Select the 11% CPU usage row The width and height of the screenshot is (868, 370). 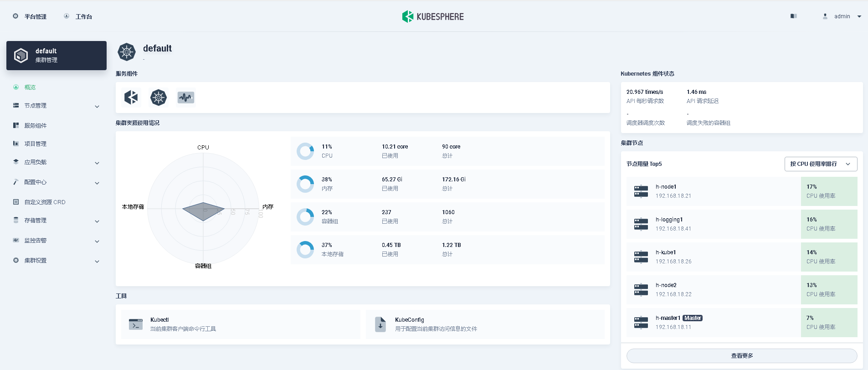tap(447, 151)
